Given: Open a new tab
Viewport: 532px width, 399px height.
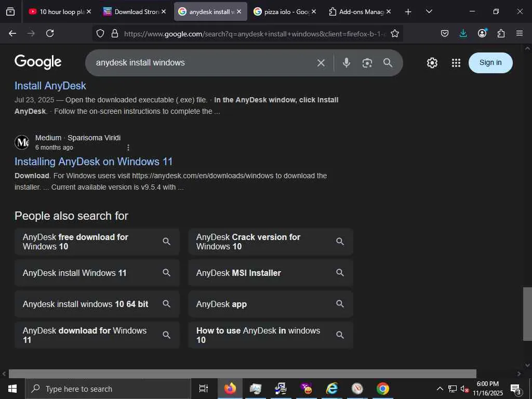Looking at the screenshot, I should [408, 12].
